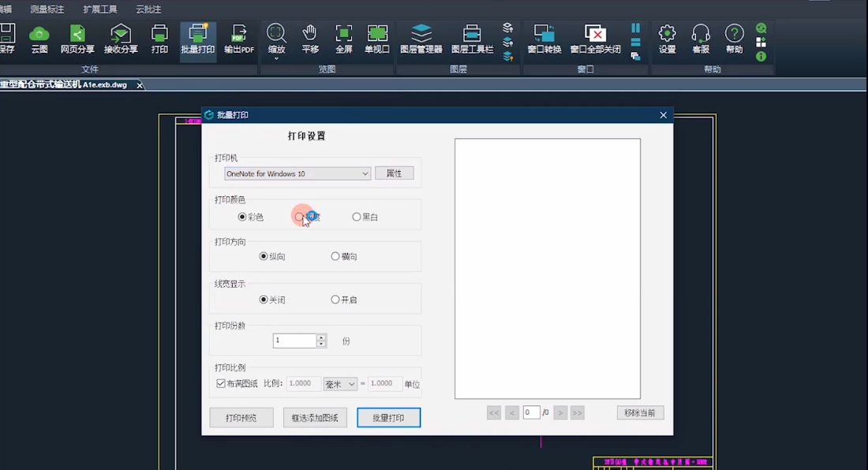Click the 全屏 fullscreen icon
This screenshot has height=470, width=868.
pos(344,33)
